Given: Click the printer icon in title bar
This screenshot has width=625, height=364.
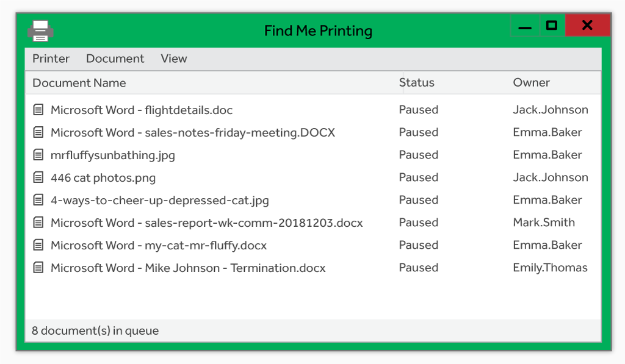Looking at the screenshot, I should (x=41, y=31).
